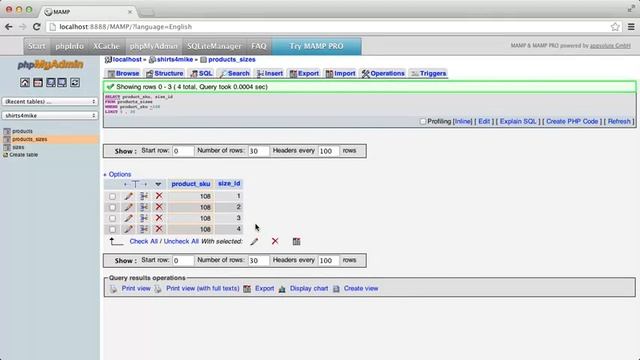Image resolution: width=640 pixels, height=360 pixels.
Task: Select checkbox for size_id 1 row
Action: pos(112,197)
